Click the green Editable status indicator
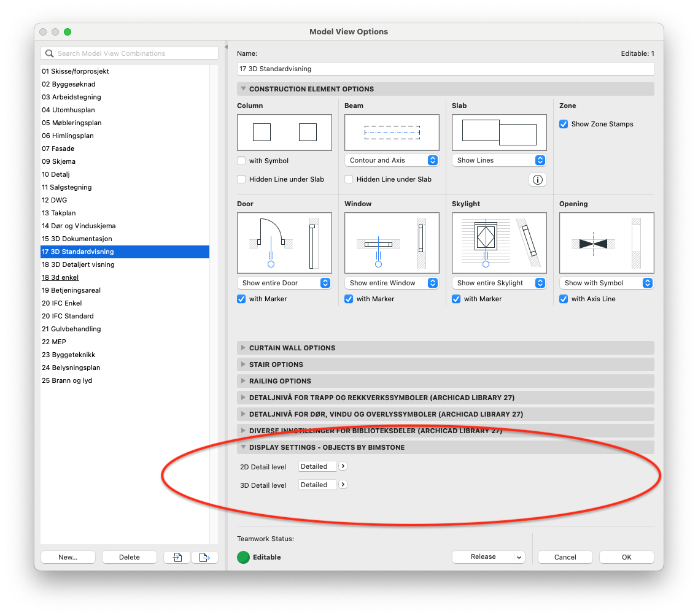 (x=244, y=557)
